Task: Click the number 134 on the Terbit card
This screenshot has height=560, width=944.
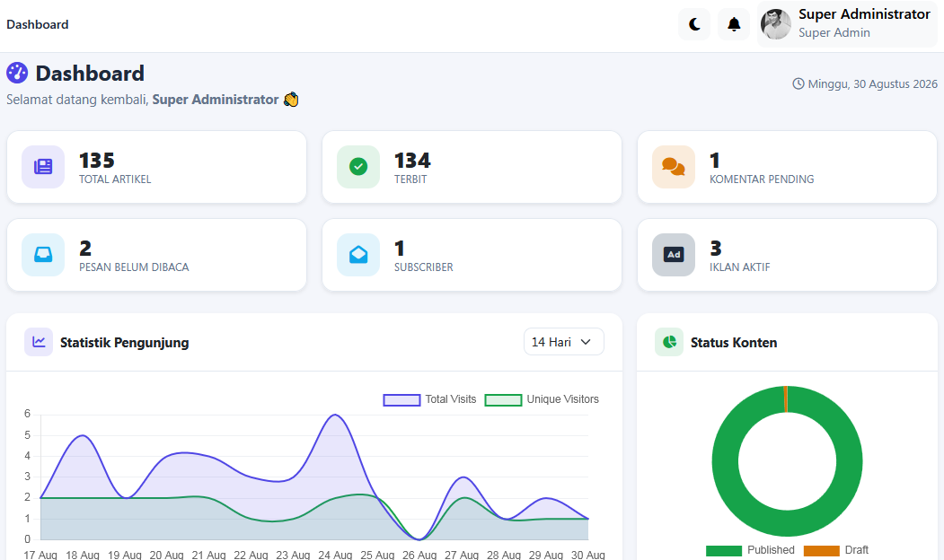Action: click(x=412, y=161)
